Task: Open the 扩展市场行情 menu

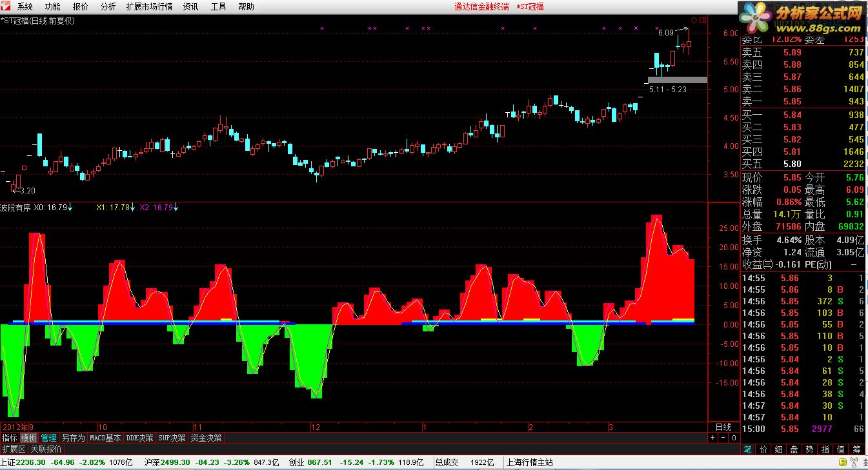Action: [149, 6]
